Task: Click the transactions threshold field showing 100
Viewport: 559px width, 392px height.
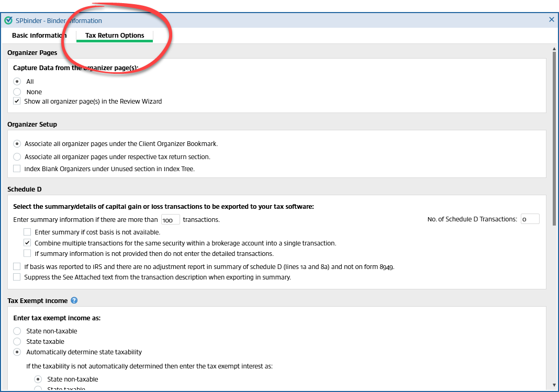Action: pos(170,219)
